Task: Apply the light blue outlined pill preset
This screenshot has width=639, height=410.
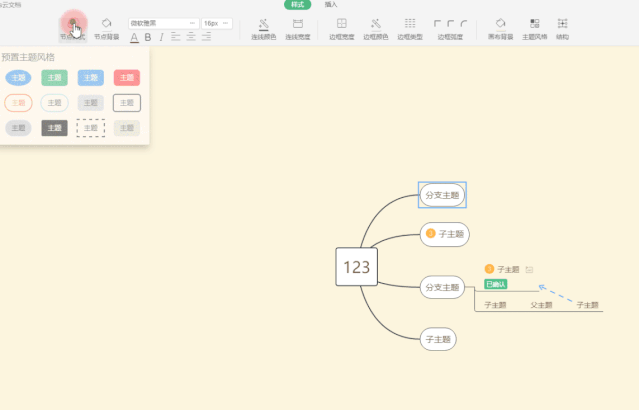Action: (x=54, y=103)
